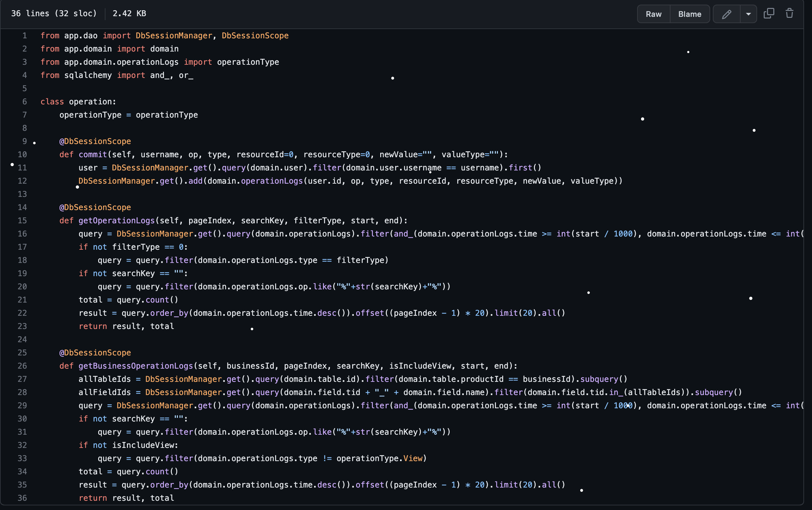Viewport: 812px width, 510px height.
Task: Click 'return result, total' on line 23
Action: click(126, 326)
